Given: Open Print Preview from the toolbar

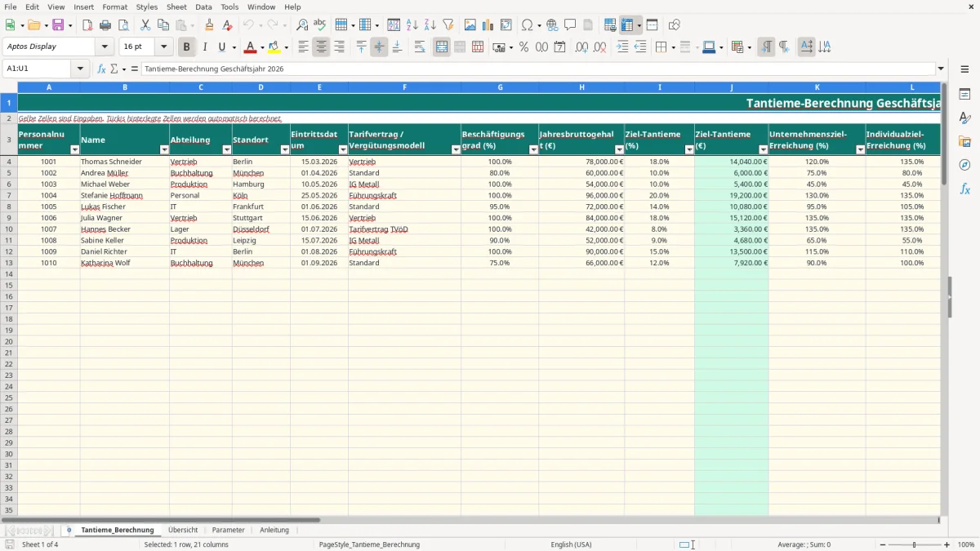Looking at the screenshot, I should (x=123, y=25).
